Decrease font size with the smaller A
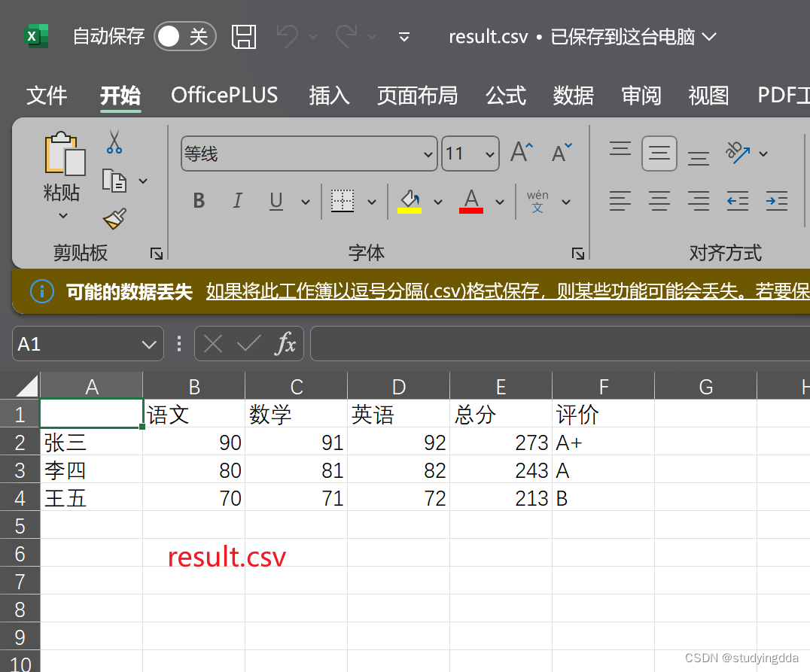Image resolution: width=810 pixels, height=672 pixels. (562, 153)
